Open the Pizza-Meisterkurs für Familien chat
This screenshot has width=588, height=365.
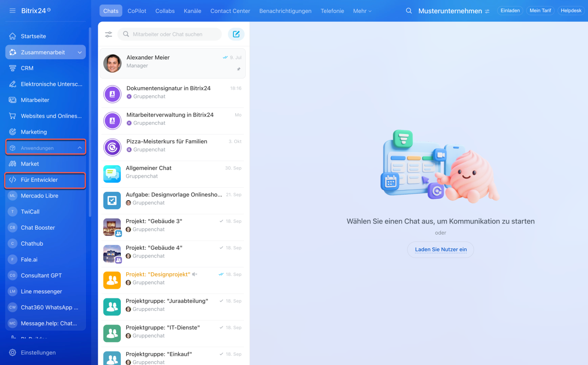pyautogui.click(x=173, y=147)
